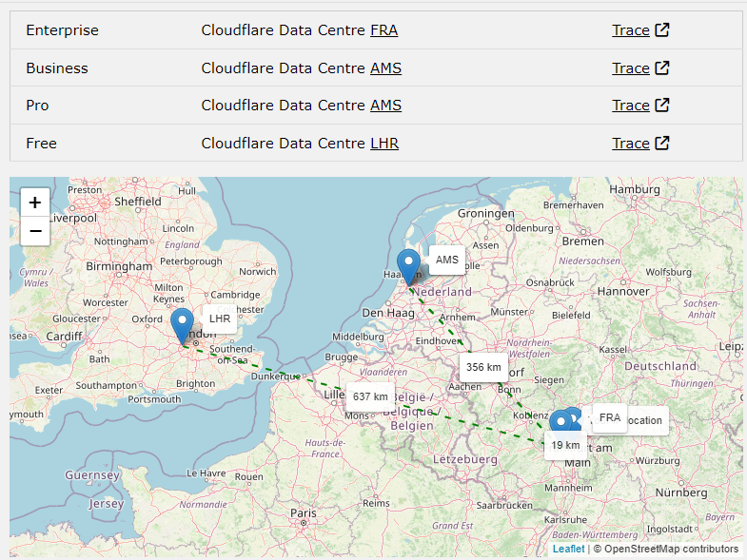Follow the LHR data centre link

coord(384,144)
